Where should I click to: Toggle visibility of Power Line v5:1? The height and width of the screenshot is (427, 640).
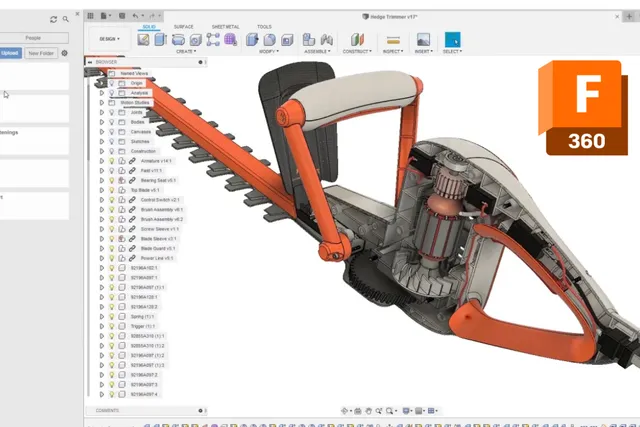coord(111,258)
